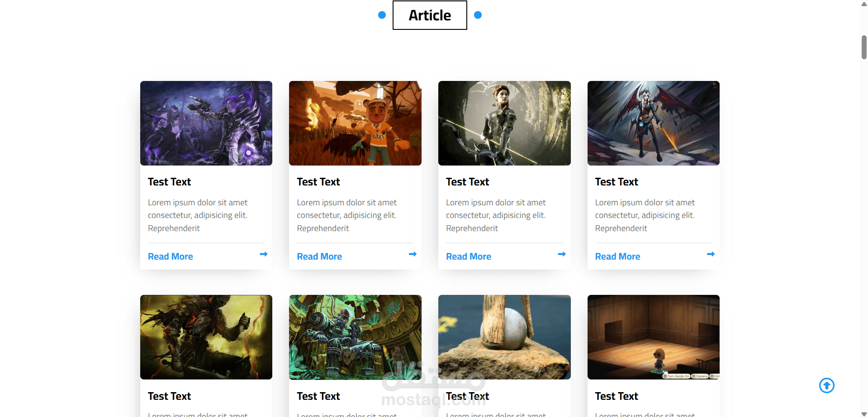Open the archer woman in forest thumbnail
Screen dimensions: 868x417
(x=504, y=123)
